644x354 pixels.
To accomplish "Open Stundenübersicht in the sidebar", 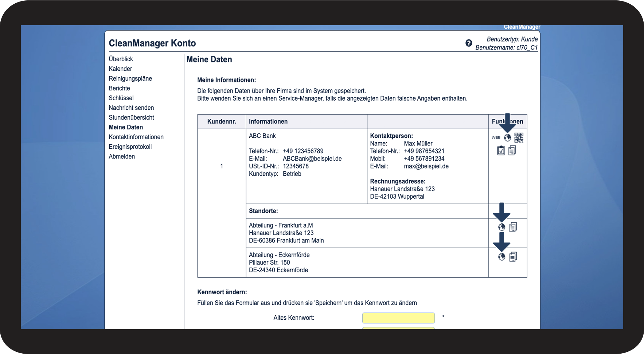I will click(131, 117).
